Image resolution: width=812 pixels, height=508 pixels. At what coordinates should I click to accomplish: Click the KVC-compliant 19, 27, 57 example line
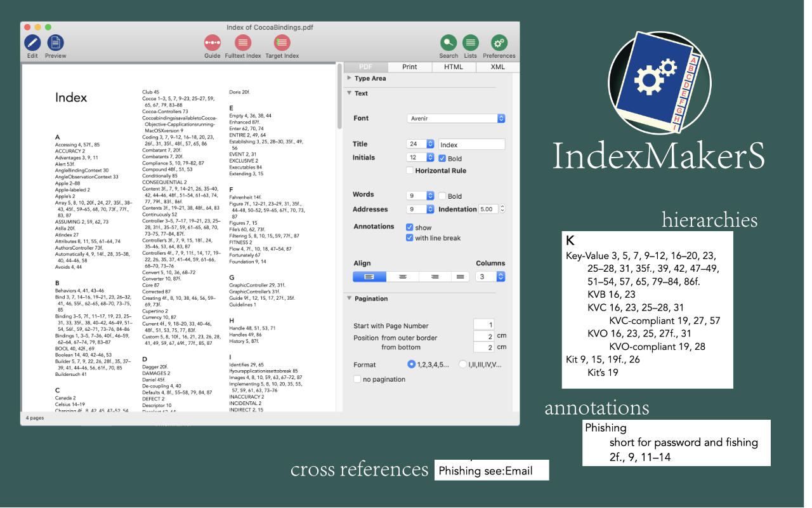pyautogui.click(x=664, y=321)
